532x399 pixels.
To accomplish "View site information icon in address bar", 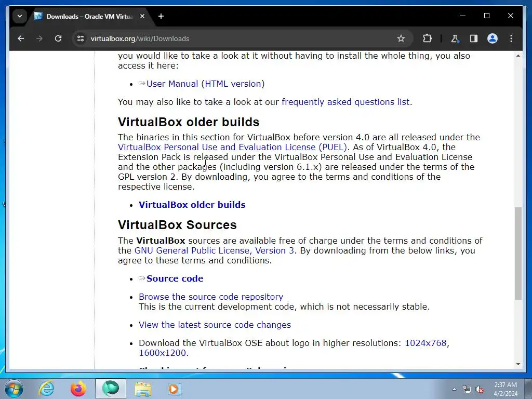I will 81,38.
